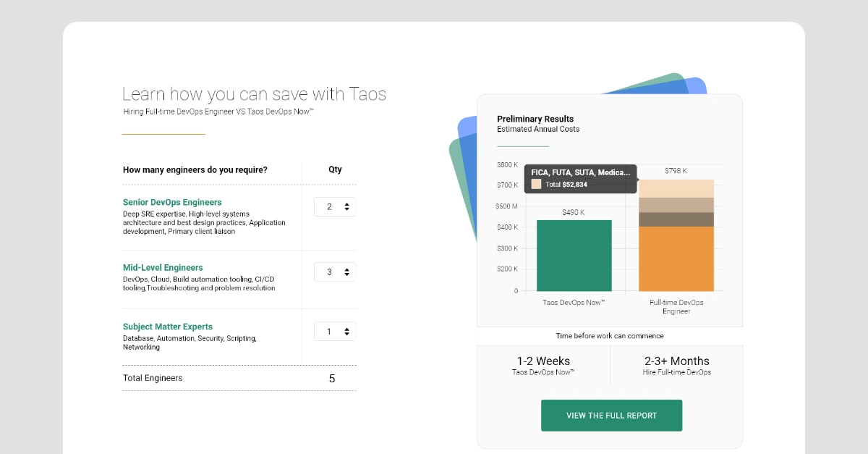Open Mid-Level Engineers quantity stepper
Image resolution: width=868 pixels, height=454 pixels.
[335, 272]
